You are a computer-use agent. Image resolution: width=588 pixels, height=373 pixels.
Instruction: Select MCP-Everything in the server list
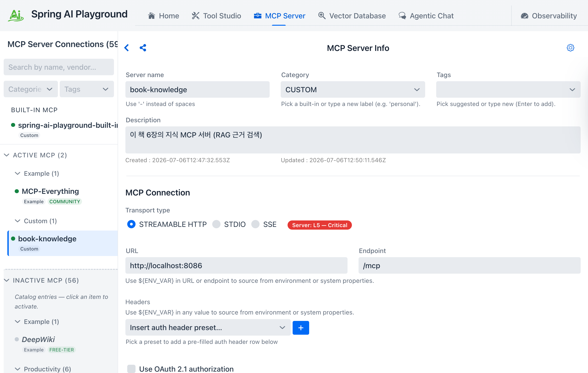pos(50,192)
